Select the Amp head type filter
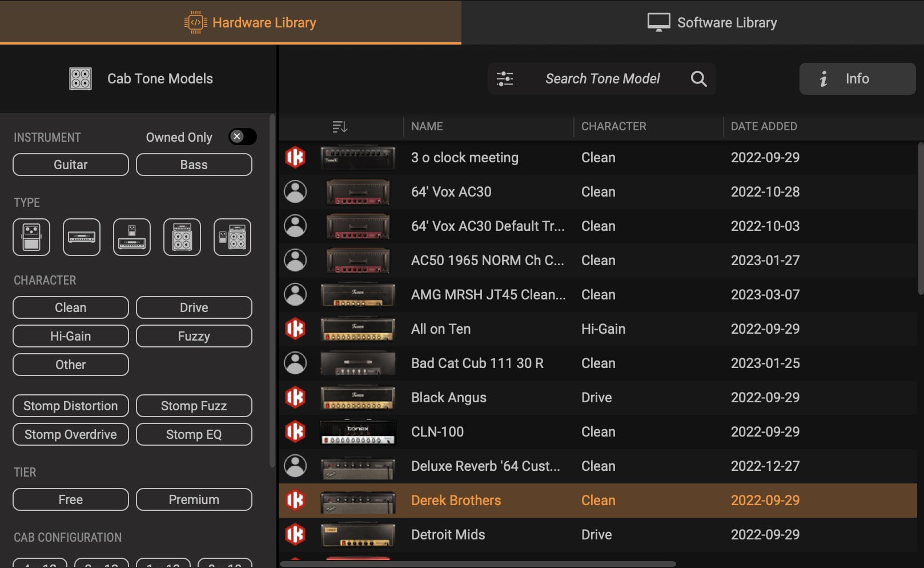This screenshot has width=924, height=568. point(82,237)
